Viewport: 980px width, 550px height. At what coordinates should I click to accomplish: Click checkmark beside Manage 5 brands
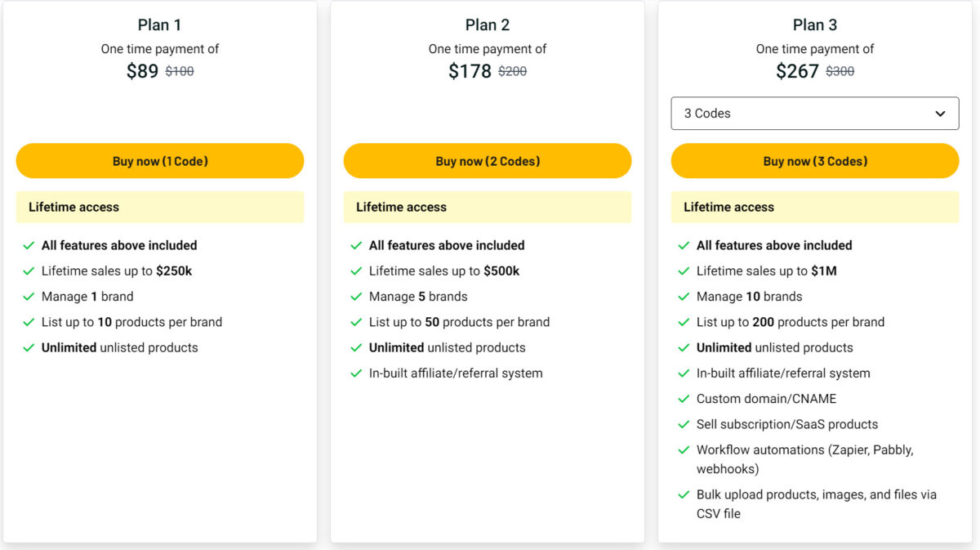(356, 297)
